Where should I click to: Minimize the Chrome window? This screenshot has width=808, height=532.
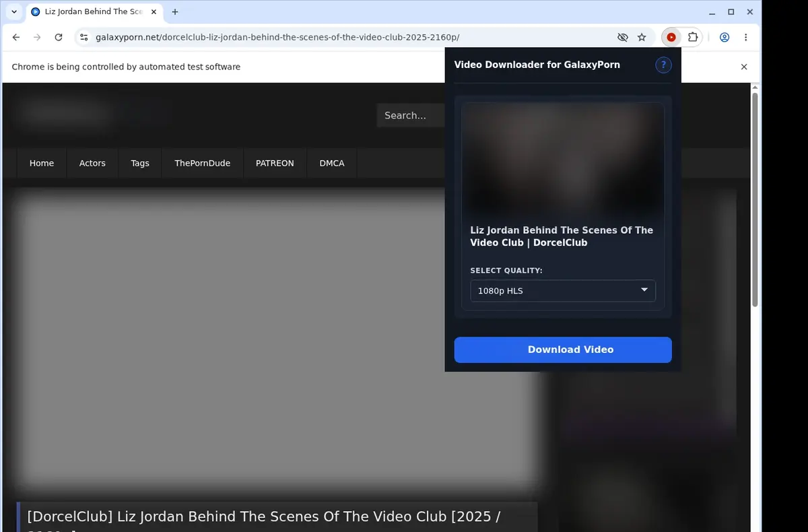712,12
